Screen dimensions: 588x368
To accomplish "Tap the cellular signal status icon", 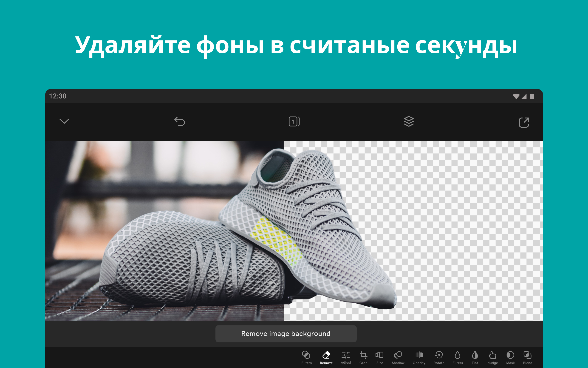I will [x=524, y=97].
